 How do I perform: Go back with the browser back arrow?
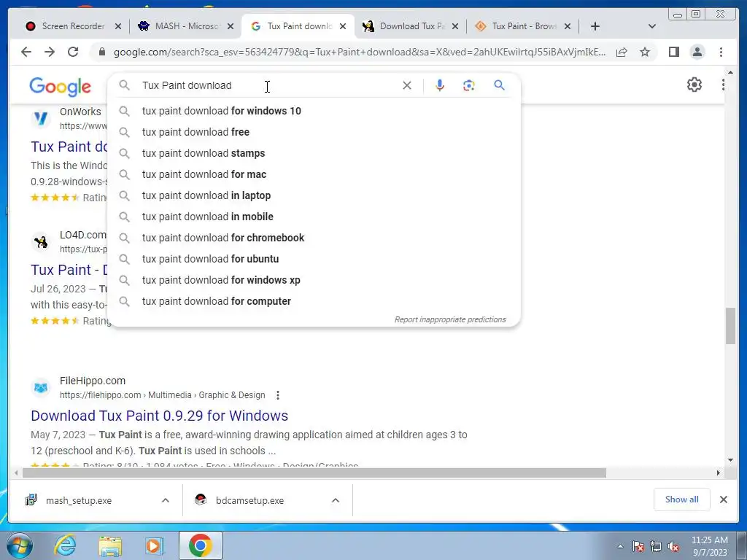click(x=26, y=52)
